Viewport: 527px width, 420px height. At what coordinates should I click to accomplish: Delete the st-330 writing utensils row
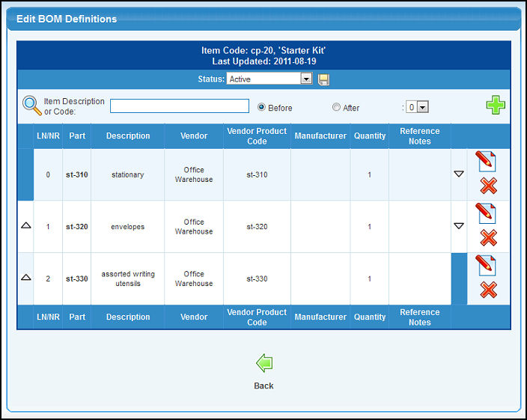(x=488, y=290)
